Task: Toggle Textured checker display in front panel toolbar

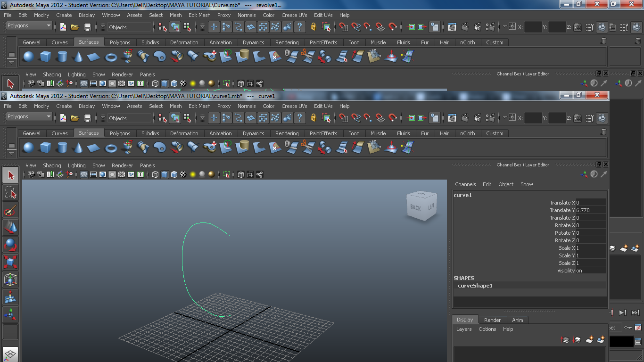Action: click(x=183, y=174)
